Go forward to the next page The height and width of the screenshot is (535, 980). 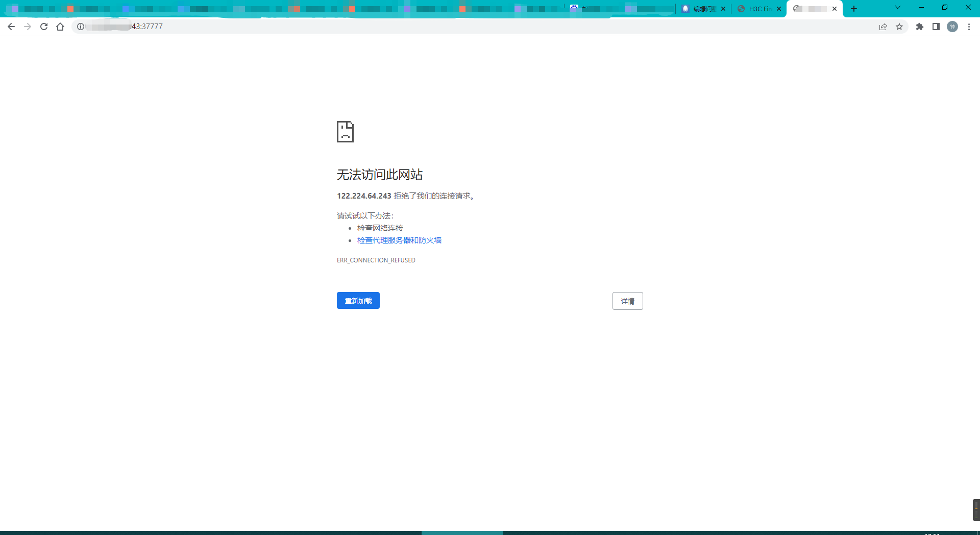28,27
